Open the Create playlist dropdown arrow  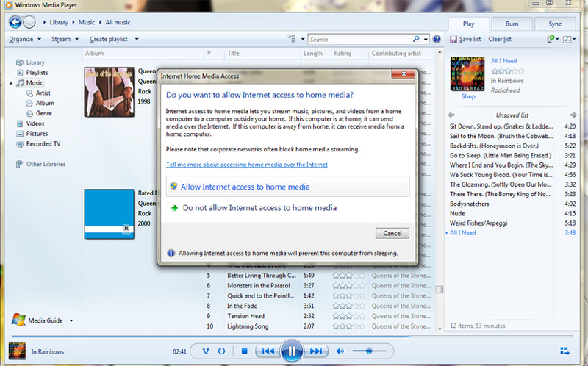click(137, 39)
